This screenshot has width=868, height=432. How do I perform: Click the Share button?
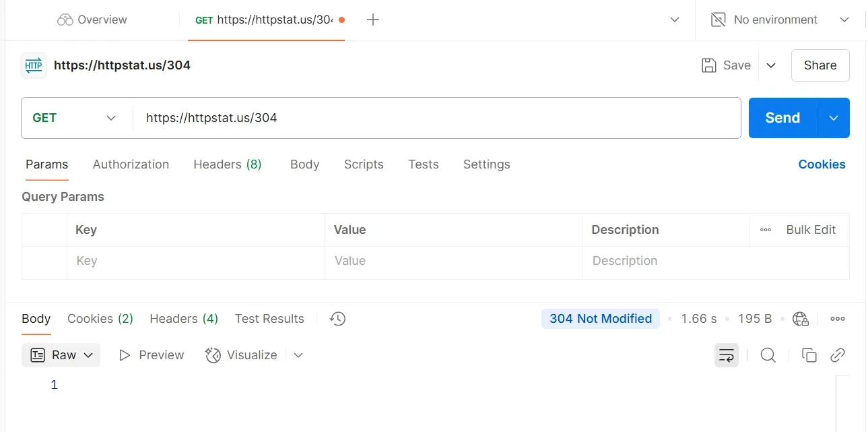coord(820,65)
